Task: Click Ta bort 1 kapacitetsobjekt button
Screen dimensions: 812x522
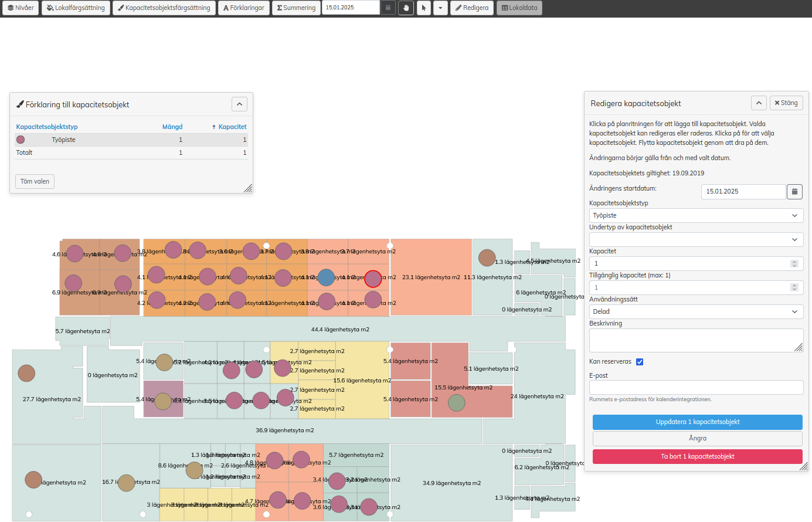Action: 697,456
